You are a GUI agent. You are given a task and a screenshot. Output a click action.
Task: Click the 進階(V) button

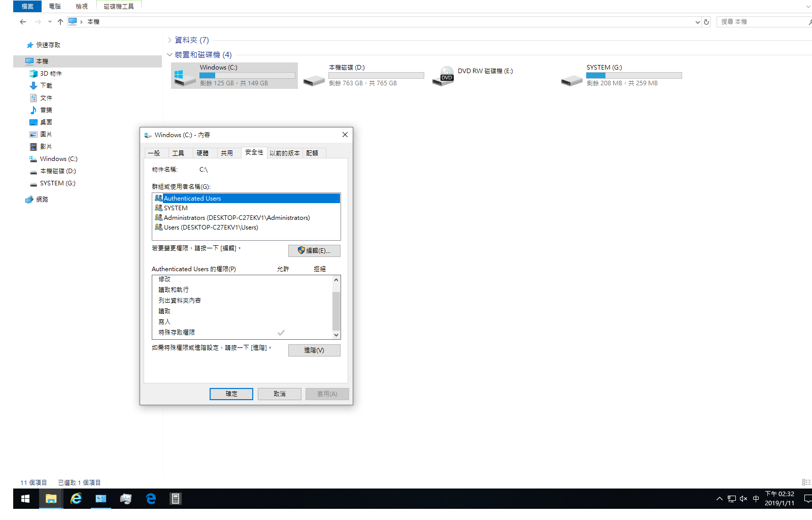(314, 350)
